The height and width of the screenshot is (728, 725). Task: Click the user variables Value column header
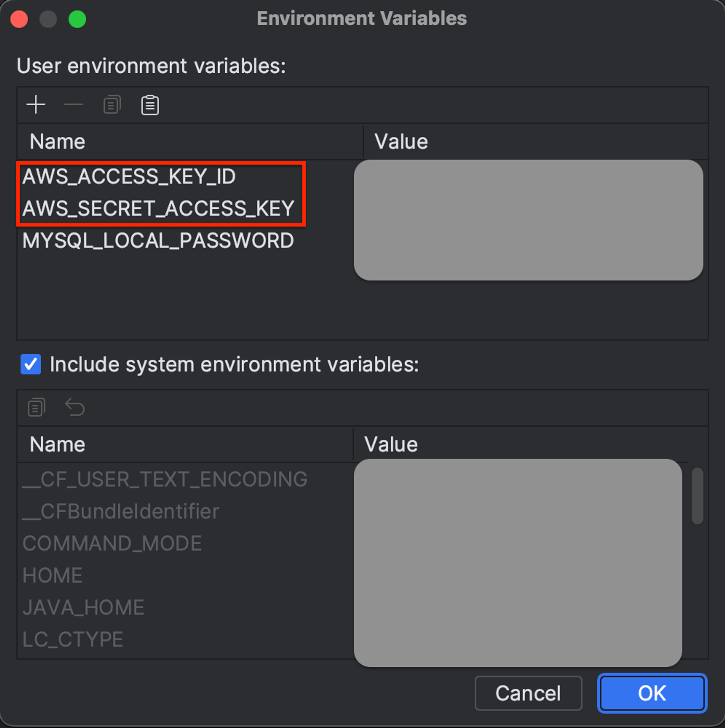tap(401, 142)
